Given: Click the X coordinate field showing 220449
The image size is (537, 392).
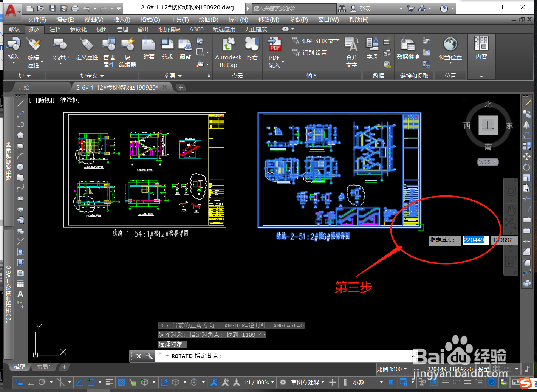Looking at the screenshot, I should (475, 240).
